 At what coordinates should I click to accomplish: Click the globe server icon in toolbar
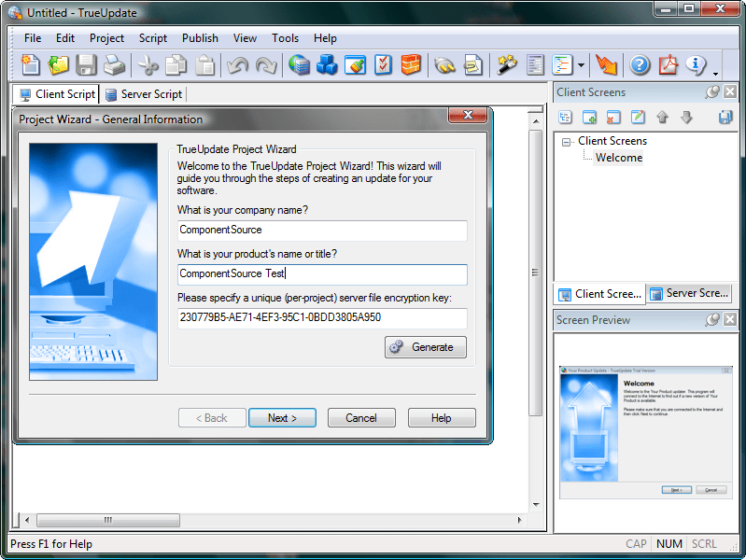tap(299, 64)
